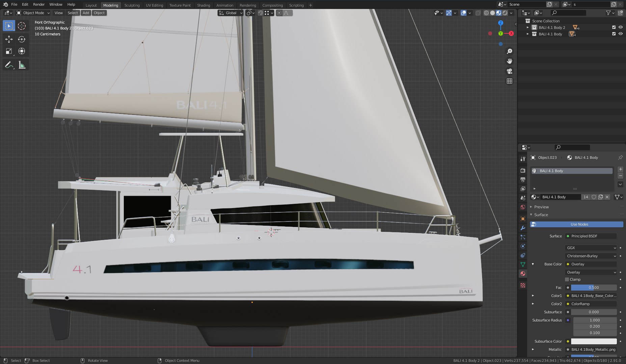Select the Annotate tool
626x364 pixels.
pos(9,65)
